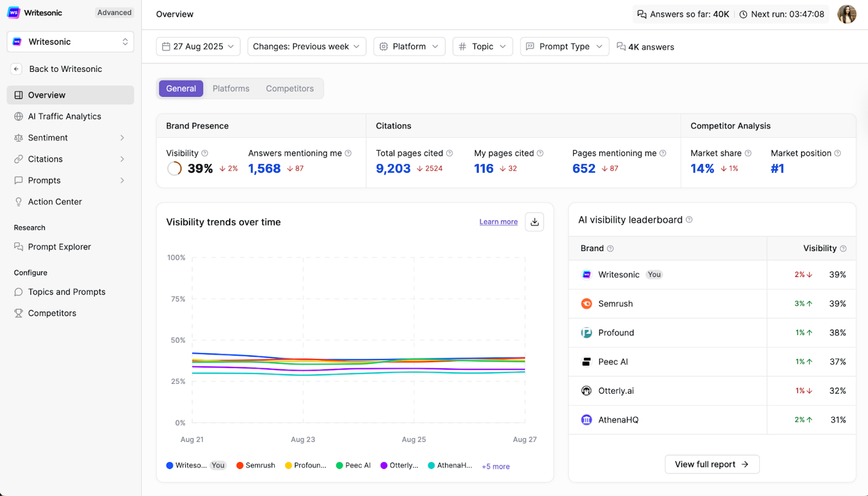Toggle the Otterly... series in chart legend
This screenshot has height=496, width=868.
(400, 465)
